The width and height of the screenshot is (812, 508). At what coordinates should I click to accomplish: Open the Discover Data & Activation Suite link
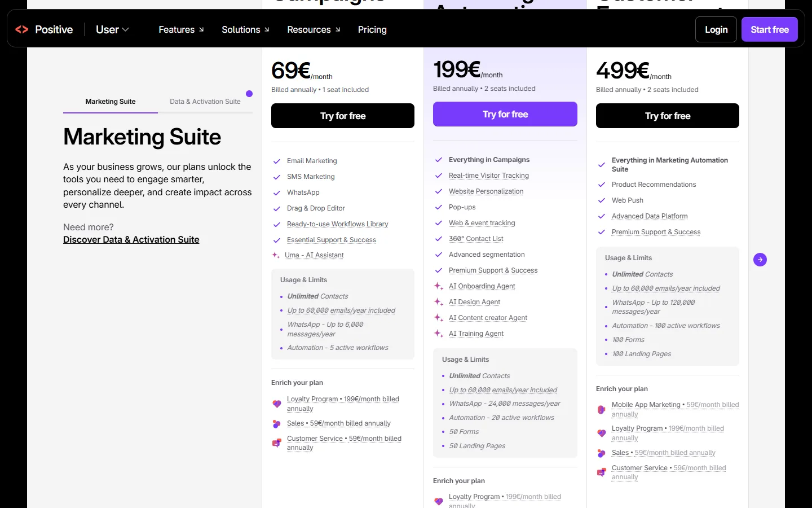131,239
